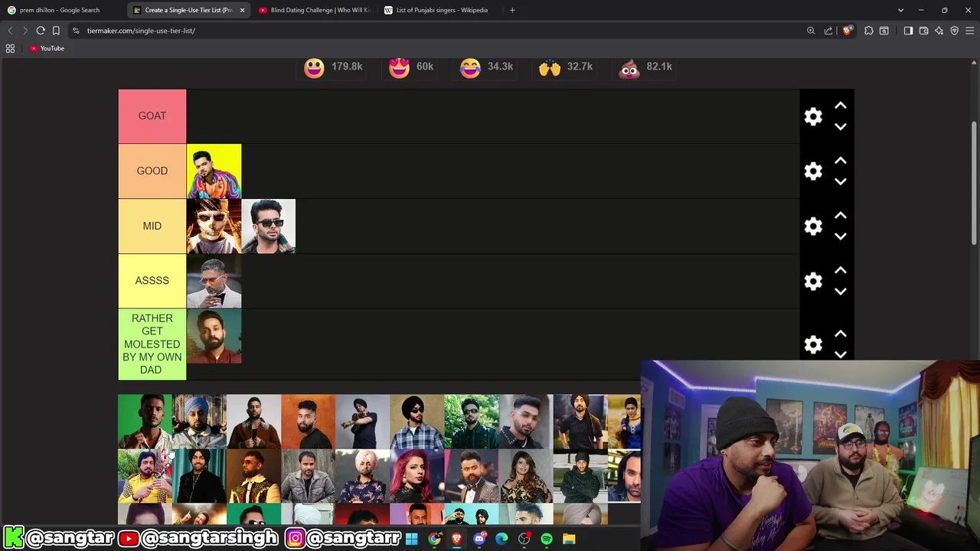The height and width of the screenshot is (551, 980).
Task: Move GOAT tier row up
Action: 841,106
